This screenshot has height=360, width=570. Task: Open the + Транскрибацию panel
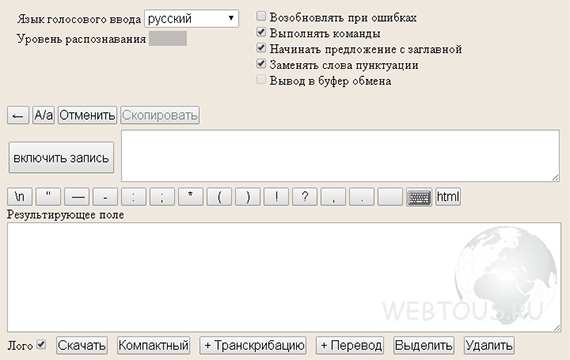(253, 345)
